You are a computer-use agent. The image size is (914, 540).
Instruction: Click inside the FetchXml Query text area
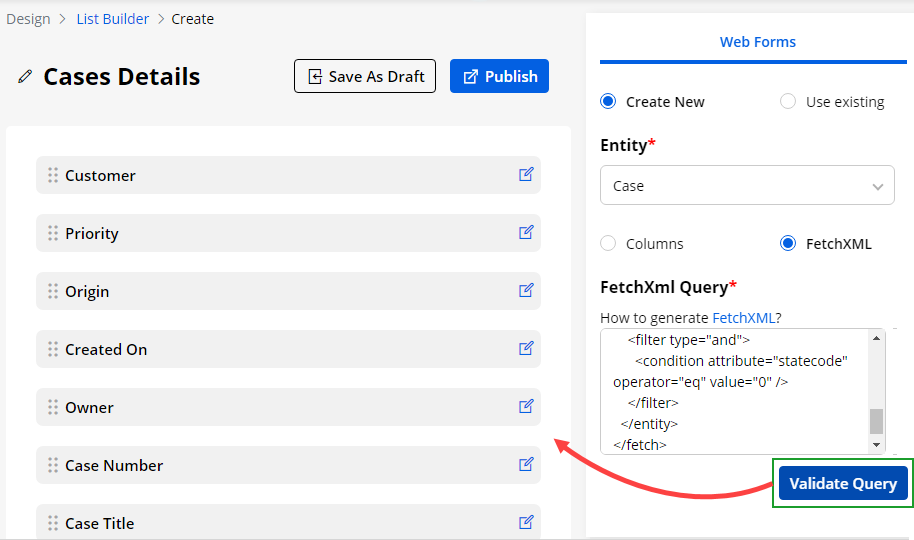tap(735, 390)
